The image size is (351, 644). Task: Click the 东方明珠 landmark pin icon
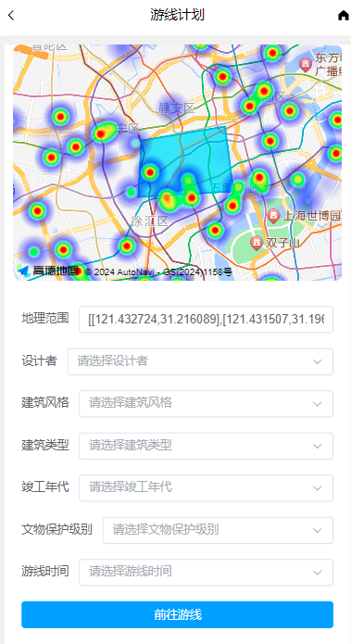pyautogui.click(x=305, y=64)
